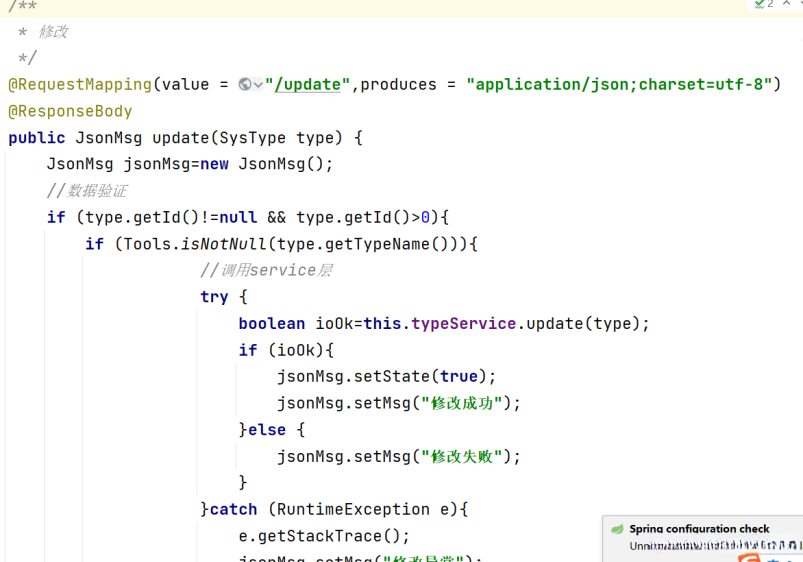Click the green typo check inspection icon

(x=760, y=4)
